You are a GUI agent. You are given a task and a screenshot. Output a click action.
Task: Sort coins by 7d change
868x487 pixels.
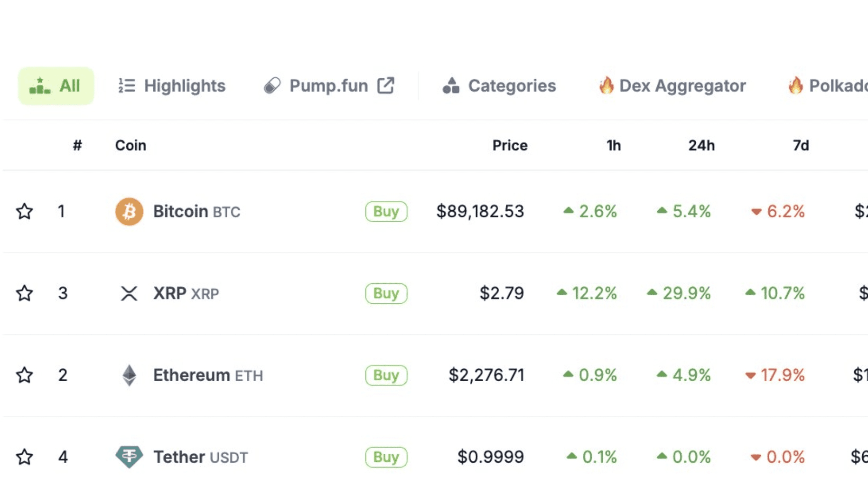point(800,145)
